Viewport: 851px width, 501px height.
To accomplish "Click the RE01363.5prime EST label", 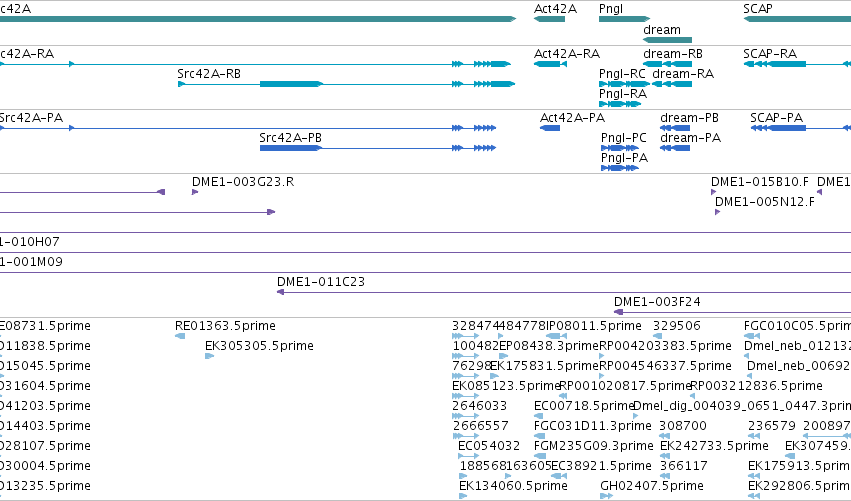I will pyautogui.click(x=225, y=326).
